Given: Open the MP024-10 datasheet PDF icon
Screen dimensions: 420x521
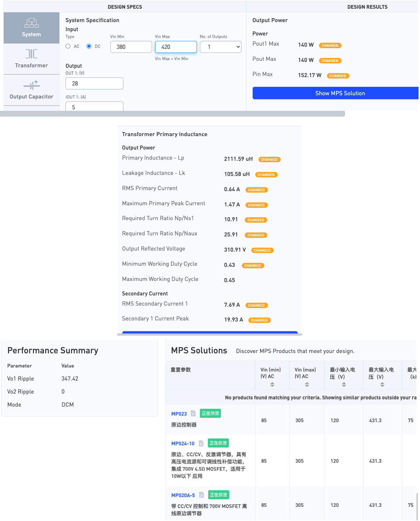Looking at the screenshot, I should point(201,443).
